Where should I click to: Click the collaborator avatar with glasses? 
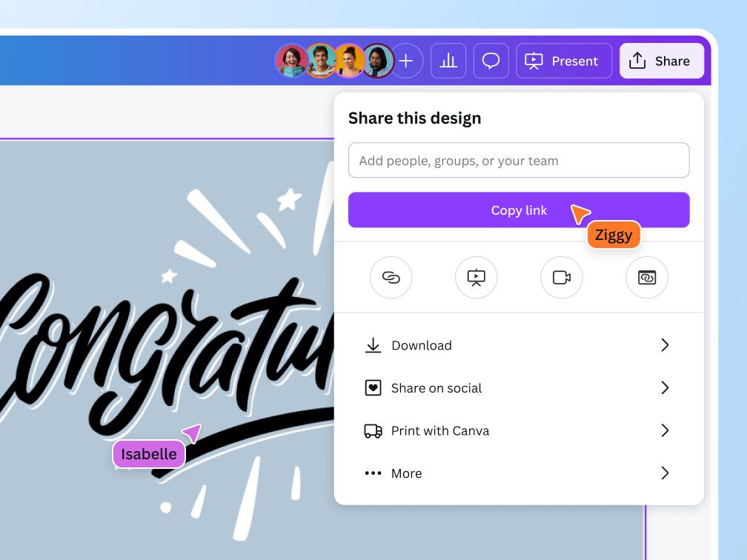click(379, 61)
